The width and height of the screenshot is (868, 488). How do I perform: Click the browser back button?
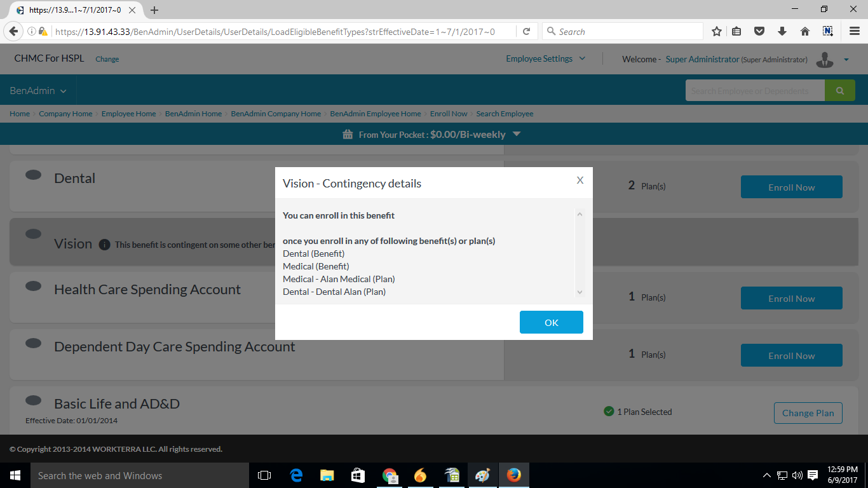click(13, 31)
